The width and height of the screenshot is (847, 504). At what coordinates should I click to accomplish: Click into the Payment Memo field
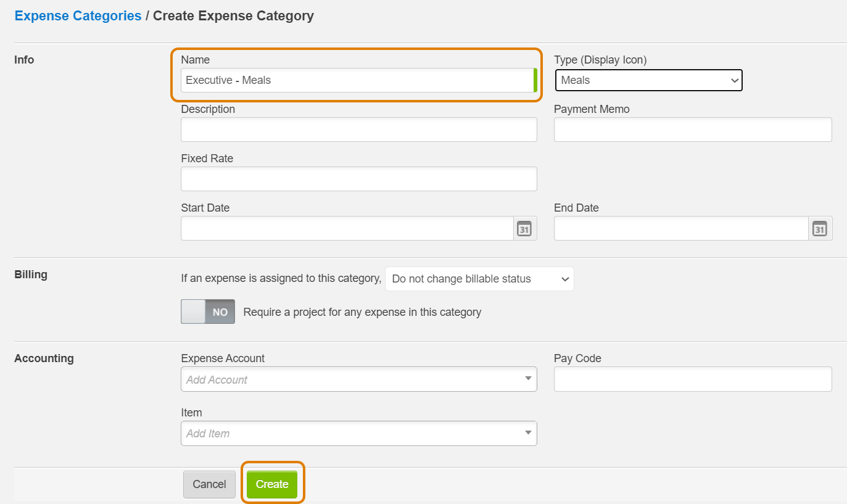pyautogui.click(x=693, y=130)
